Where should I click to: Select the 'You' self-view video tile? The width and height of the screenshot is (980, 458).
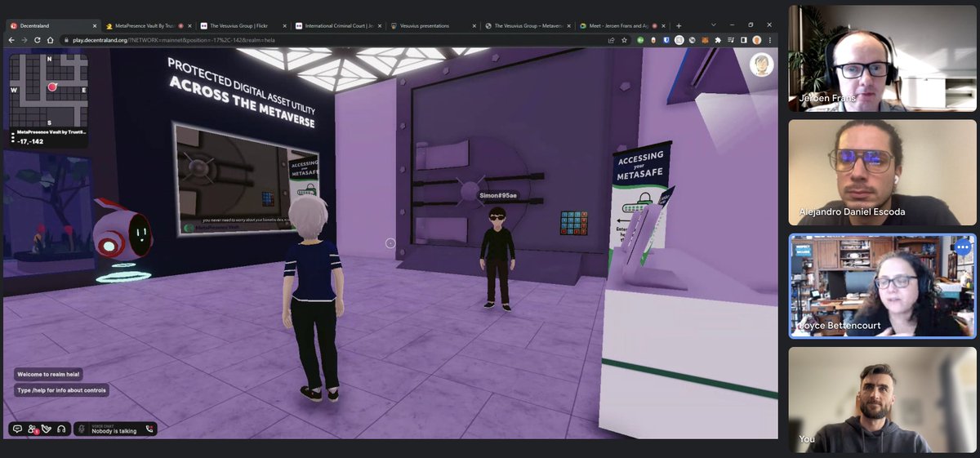coord(882,400)
